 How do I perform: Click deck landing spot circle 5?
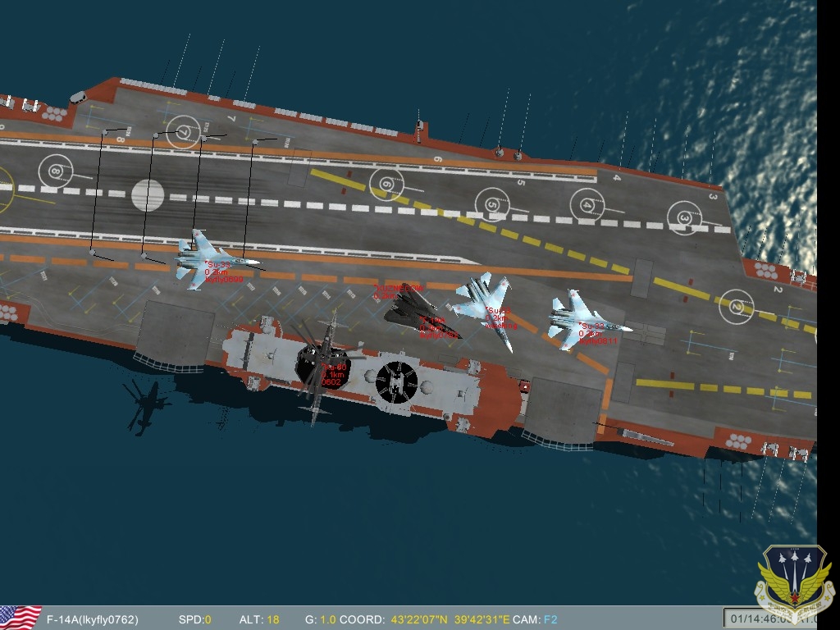pos(492,204)
